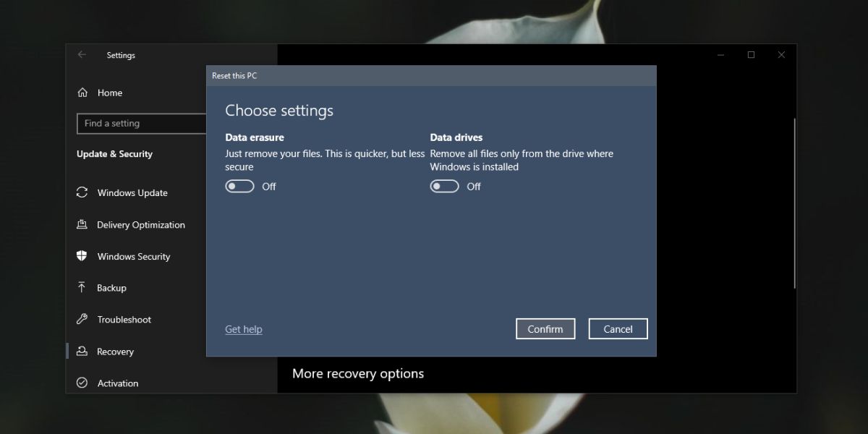Click the Reset this PC title bar
The image size is (868, 434).
tap(432, 76)
